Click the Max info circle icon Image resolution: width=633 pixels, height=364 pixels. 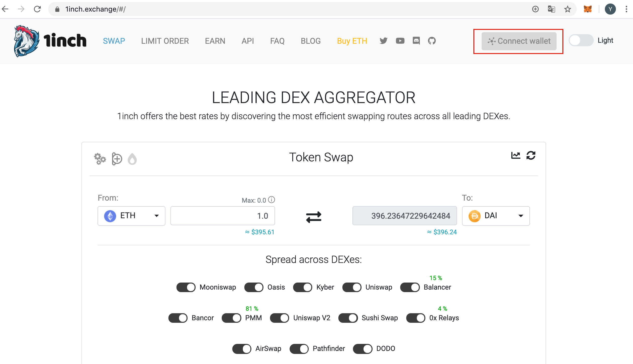272,200
